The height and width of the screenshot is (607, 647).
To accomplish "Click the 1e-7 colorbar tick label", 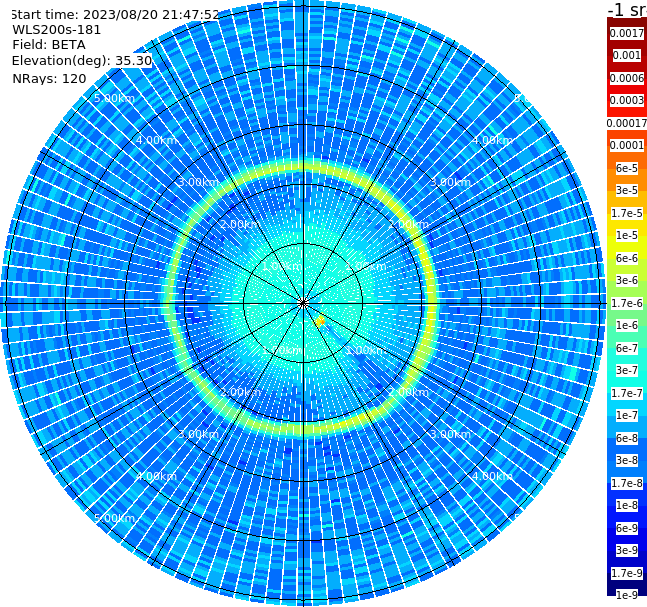I will click(x=627, y=415).
